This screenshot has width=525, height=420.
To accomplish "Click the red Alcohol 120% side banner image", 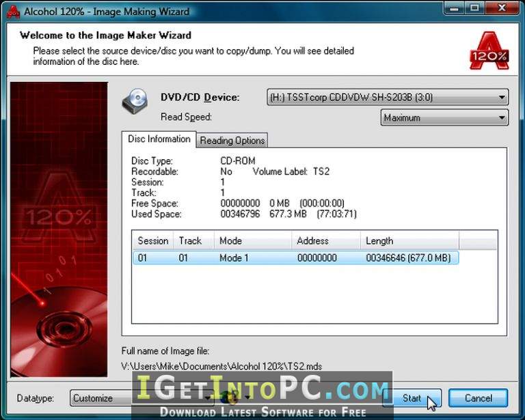I will 59,229.
